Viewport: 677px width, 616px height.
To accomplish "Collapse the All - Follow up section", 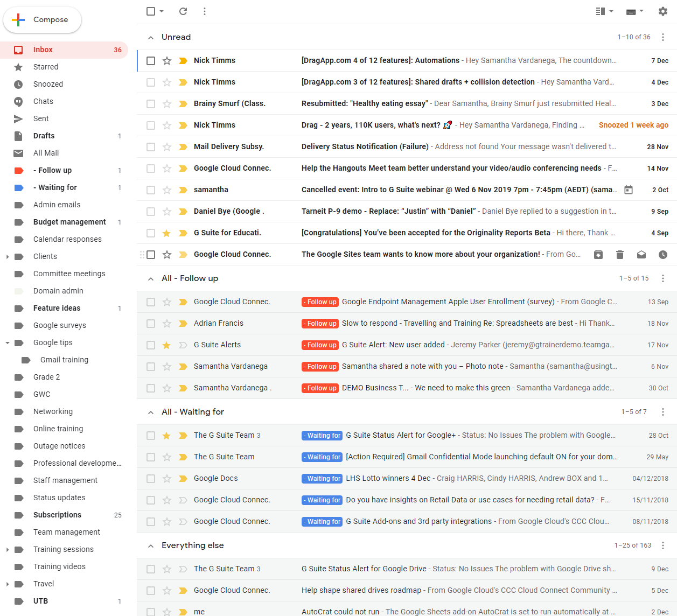I will pos(151,279).
